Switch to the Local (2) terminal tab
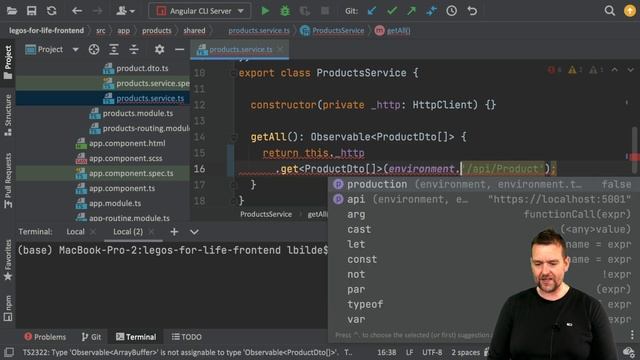 click(128, 232)
